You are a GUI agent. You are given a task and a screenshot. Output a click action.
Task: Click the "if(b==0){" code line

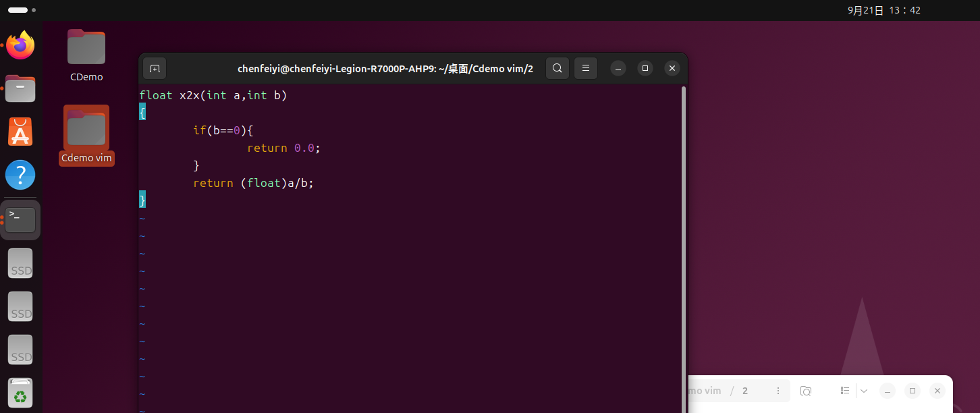point(223,130)
